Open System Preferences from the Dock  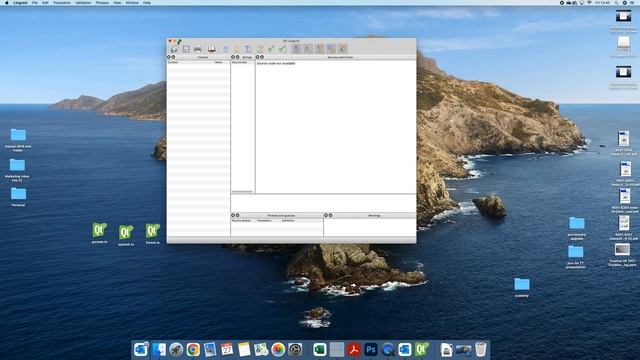coord(295,349)
